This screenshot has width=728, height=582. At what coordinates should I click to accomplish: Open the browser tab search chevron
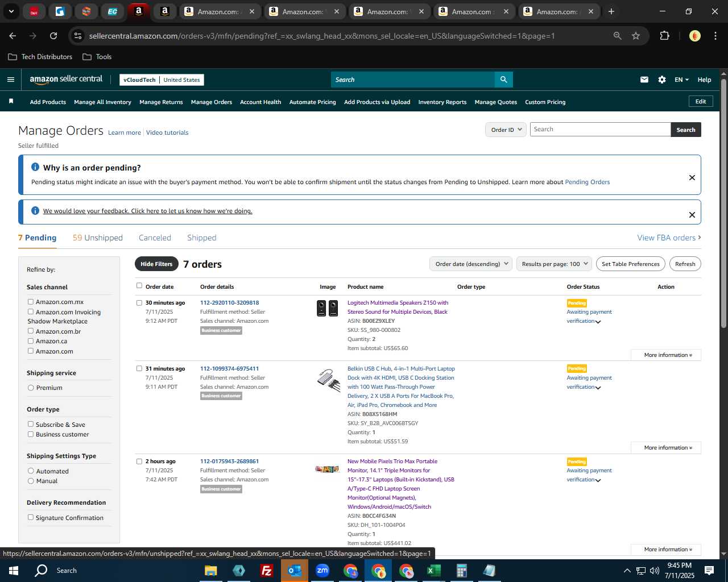pyautogui.click(x=11, y=11)
